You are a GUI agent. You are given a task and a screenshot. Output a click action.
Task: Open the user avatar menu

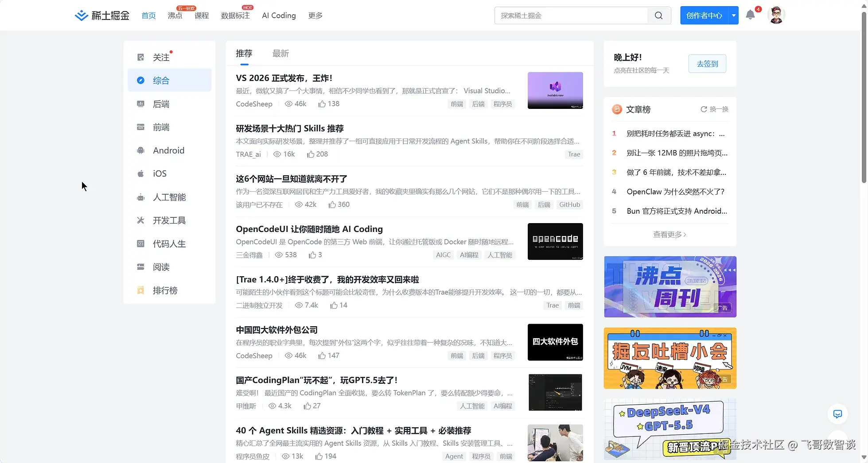(776, 15)
